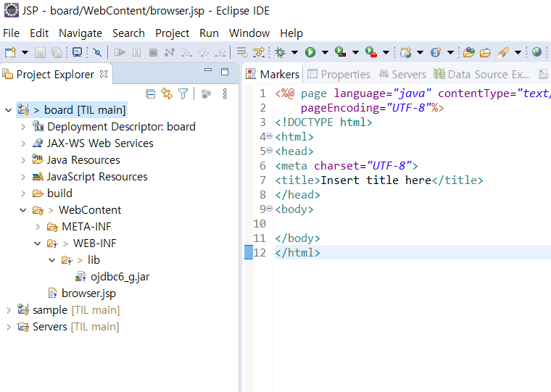This screenshot has height=392, width=551.
Task: Open the File menu
Action: tap(12, 33)
